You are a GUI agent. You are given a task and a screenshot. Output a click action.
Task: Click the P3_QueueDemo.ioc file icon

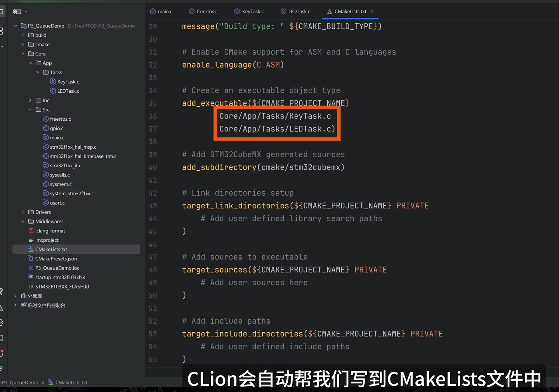coord(31,268)
